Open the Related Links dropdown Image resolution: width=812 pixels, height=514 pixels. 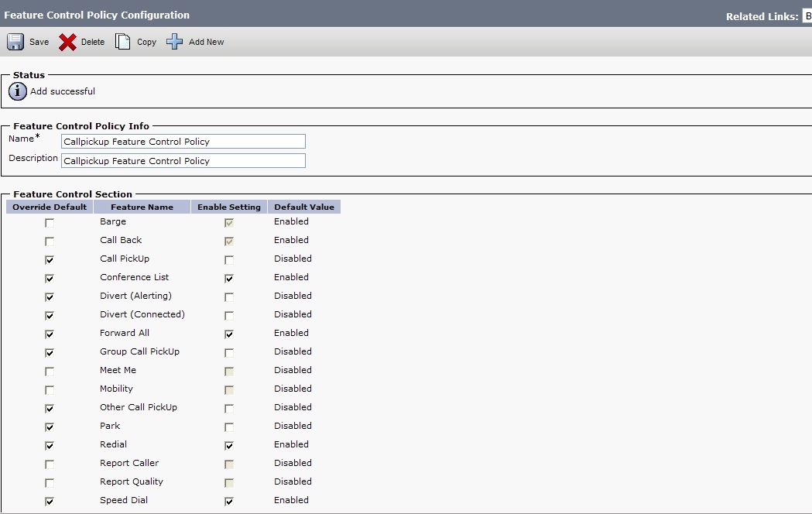[807, 16]
